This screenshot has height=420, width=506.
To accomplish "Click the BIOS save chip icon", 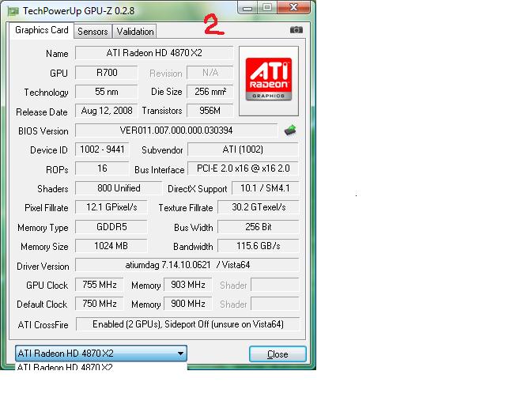I will [x=290, y=130].
